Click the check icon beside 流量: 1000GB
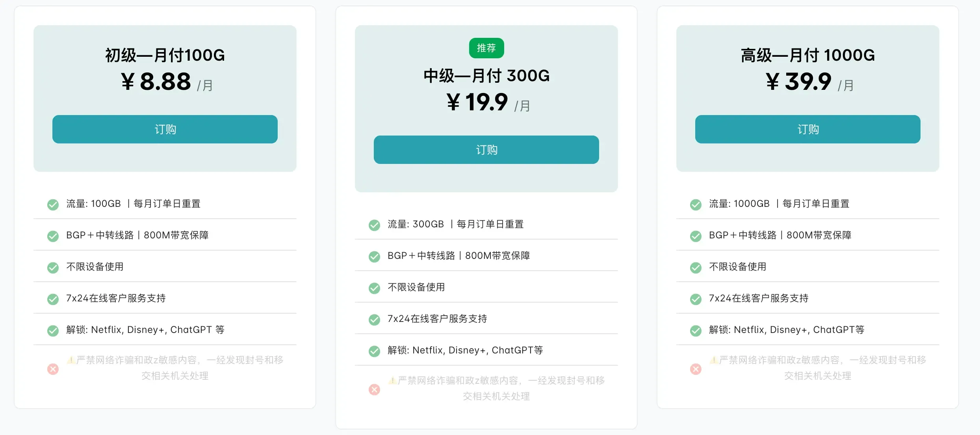The image size is (980, 435). pos(696,204)
